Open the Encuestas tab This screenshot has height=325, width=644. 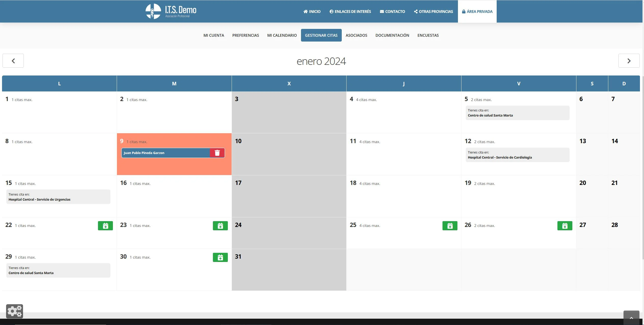428,35
